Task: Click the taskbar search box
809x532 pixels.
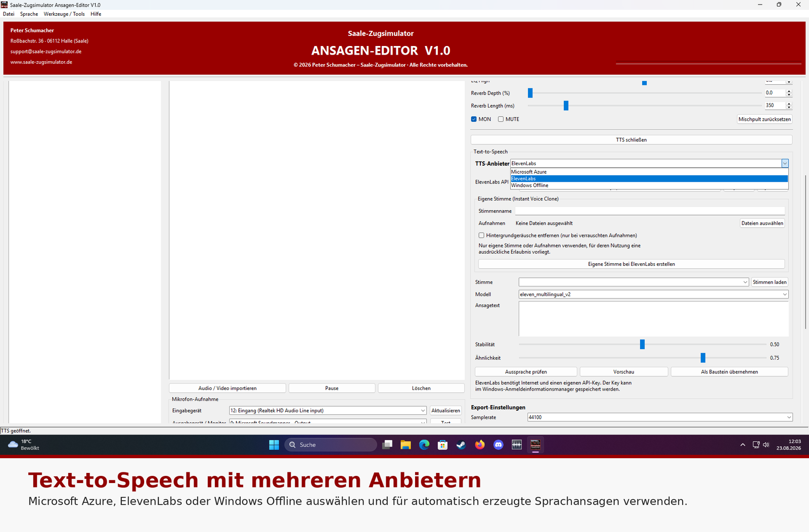Action: [331, 445]
